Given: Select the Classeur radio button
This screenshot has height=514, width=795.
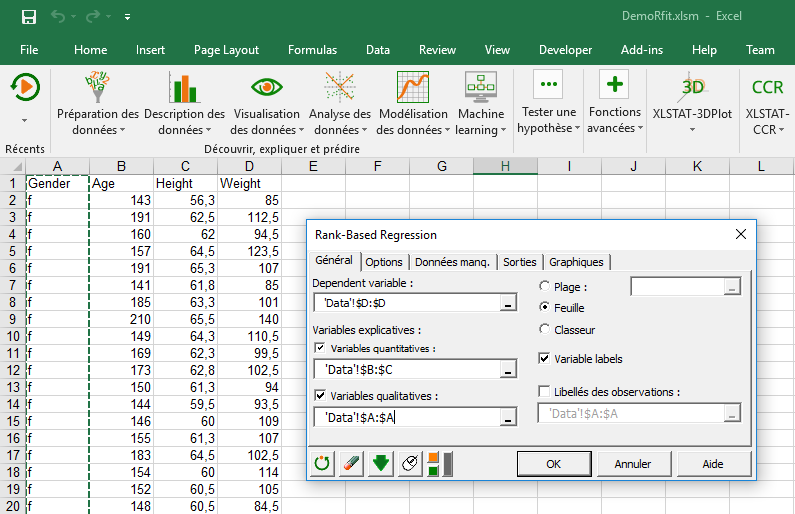Looking at the screenshot, I should point(545,329).
